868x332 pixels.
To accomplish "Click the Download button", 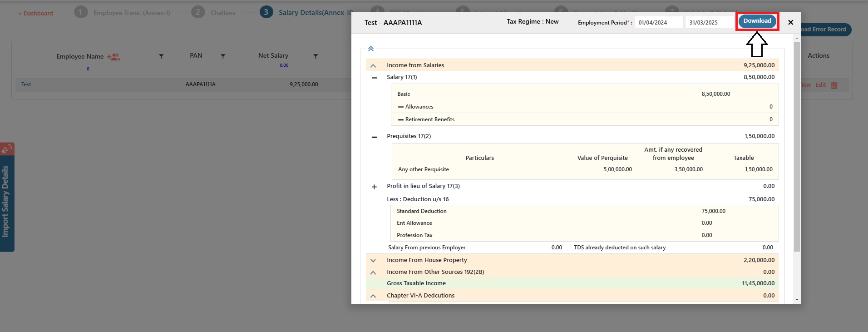I will 757,21.
